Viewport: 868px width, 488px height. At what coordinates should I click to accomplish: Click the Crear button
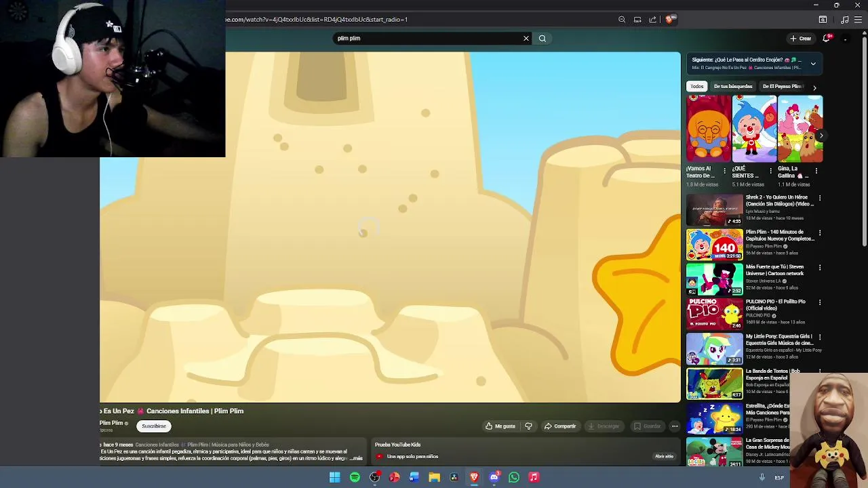[x=801, y=39]
